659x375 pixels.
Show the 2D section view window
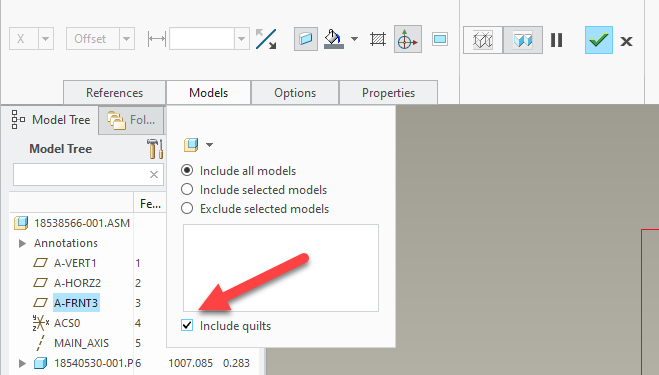point(440,40)
